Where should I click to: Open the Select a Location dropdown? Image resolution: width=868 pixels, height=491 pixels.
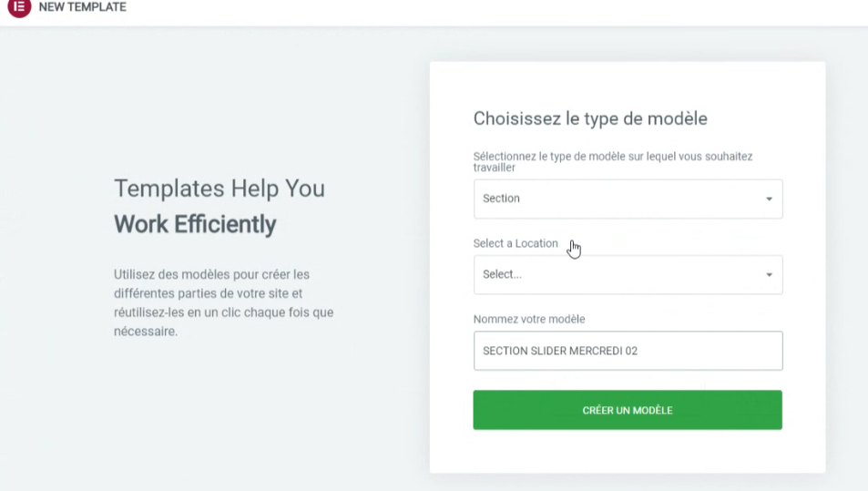point(628,274)
